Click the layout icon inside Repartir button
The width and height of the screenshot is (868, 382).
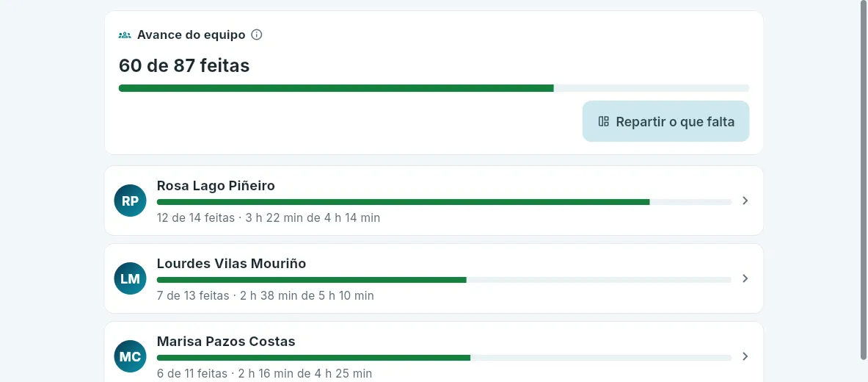[604, 121]
